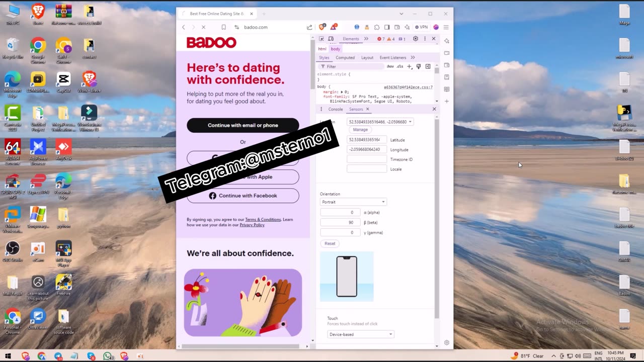
Task: Click the Locale input field
Action: coord(367,169)
